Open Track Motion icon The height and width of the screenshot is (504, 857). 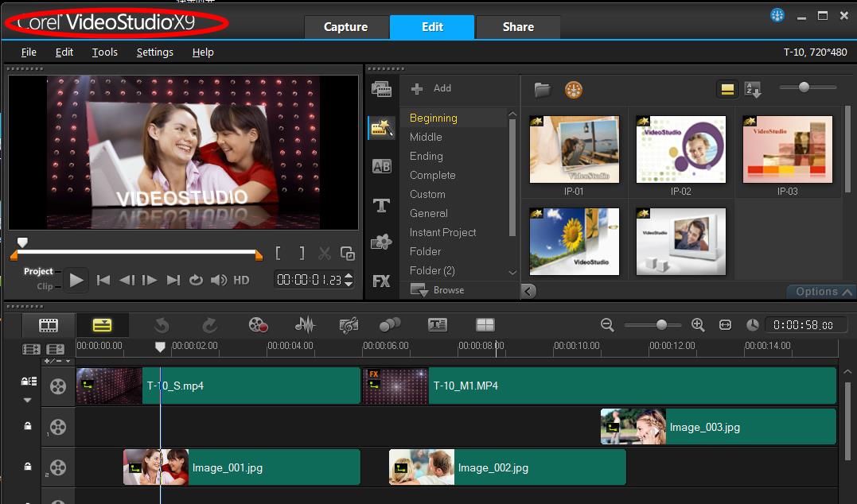(390, 325)
